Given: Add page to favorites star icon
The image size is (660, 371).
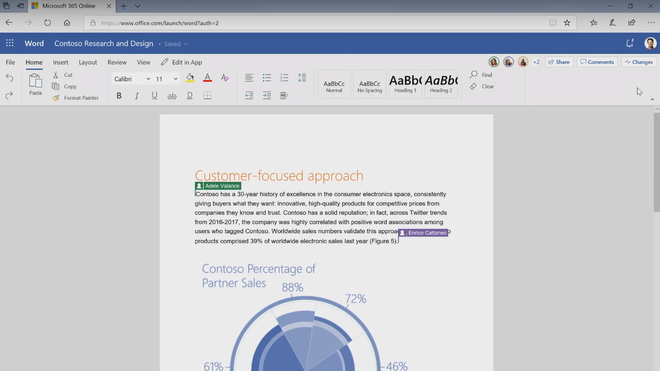Looking at the screenshot, I should [567, 23].
